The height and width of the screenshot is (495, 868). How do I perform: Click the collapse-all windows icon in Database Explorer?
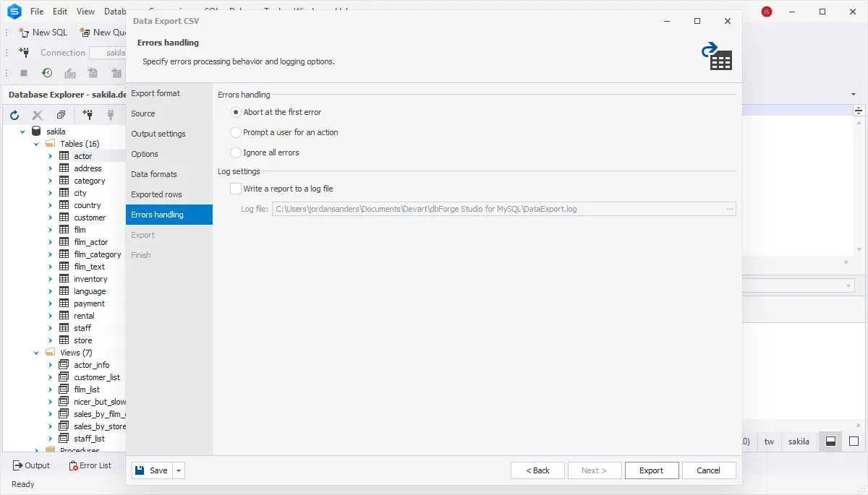coord(61,115)
